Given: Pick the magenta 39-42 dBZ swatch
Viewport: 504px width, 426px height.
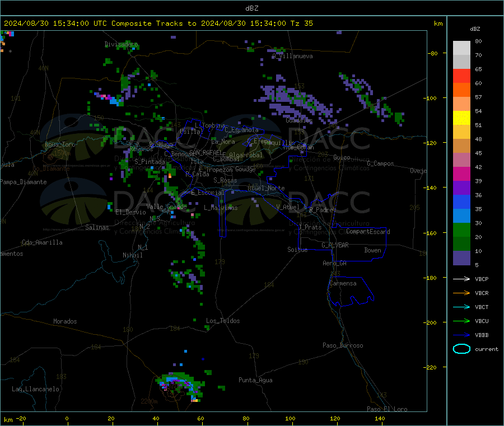Looking at the screenshot, I should pos(461,174).
